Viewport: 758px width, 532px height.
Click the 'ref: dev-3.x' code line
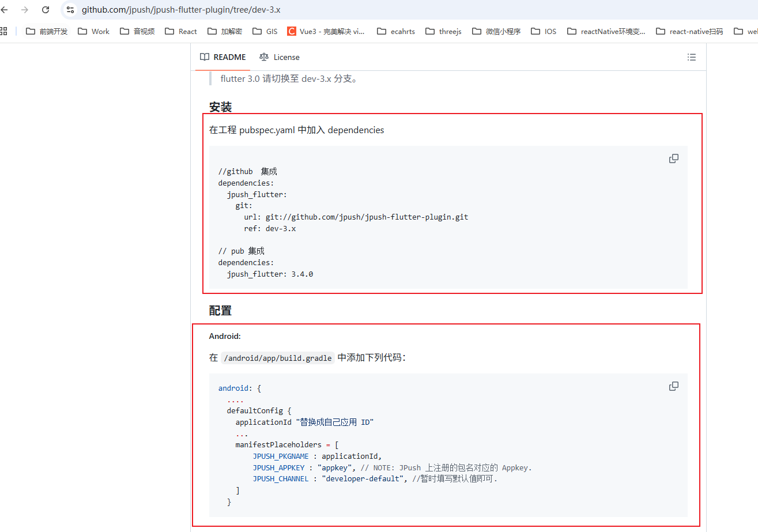coord(270,229)
